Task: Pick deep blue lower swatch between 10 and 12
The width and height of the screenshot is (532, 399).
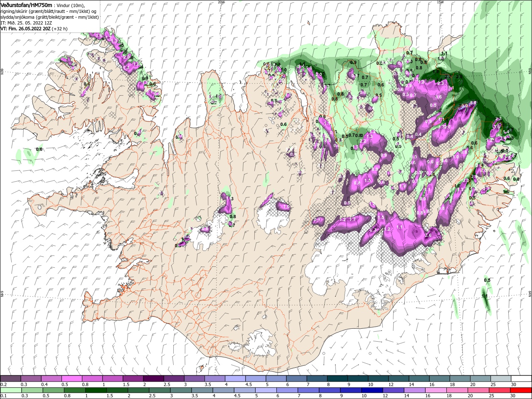Action: [x=371, y=390]
